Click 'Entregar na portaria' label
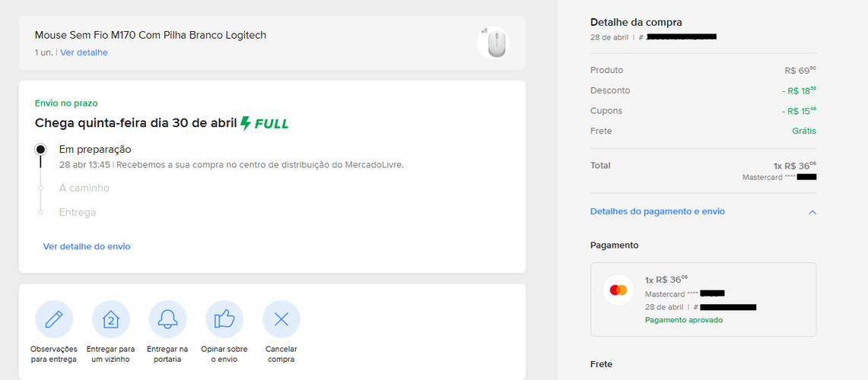Image resolution: width=868 pixels, height=380 pixels. [167, 354]
